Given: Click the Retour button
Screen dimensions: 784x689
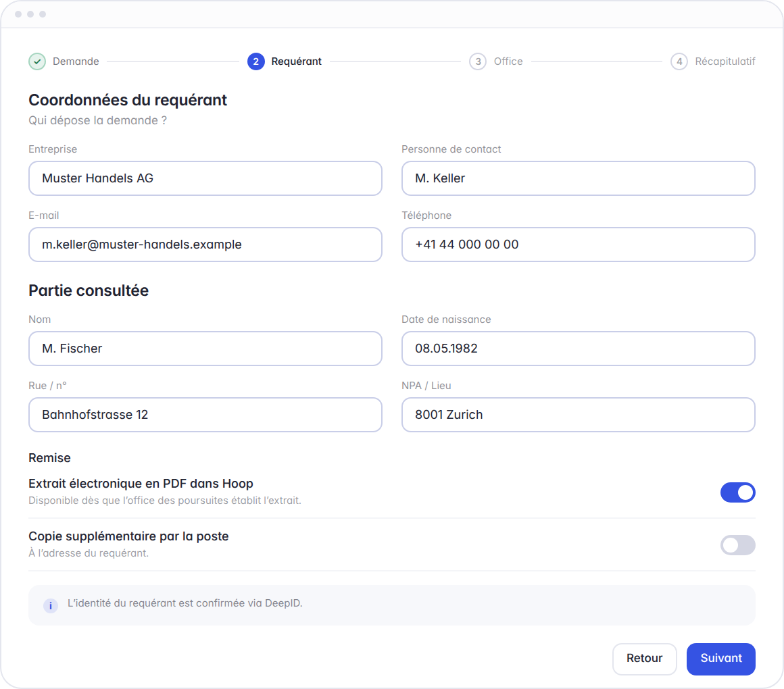Looking at the screenshot, I should [645, 659].
